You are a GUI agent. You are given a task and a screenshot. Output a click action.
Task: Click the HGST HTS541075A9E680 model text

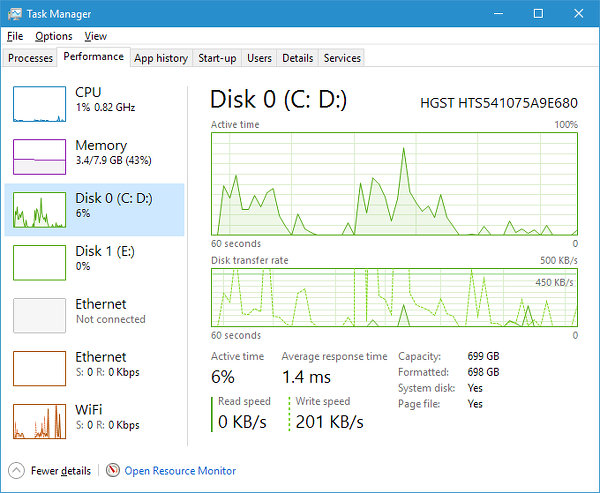click(499, 103)
